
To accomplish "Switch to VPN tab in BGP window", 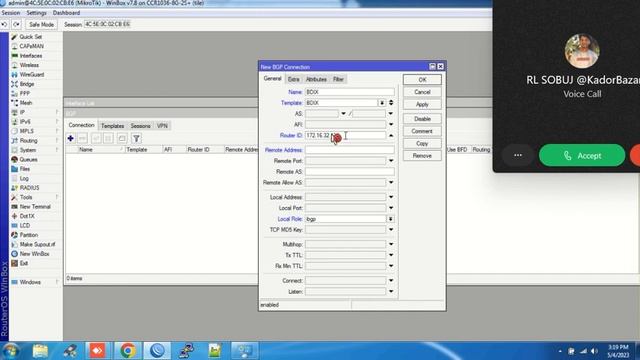I will pos(162,126).
